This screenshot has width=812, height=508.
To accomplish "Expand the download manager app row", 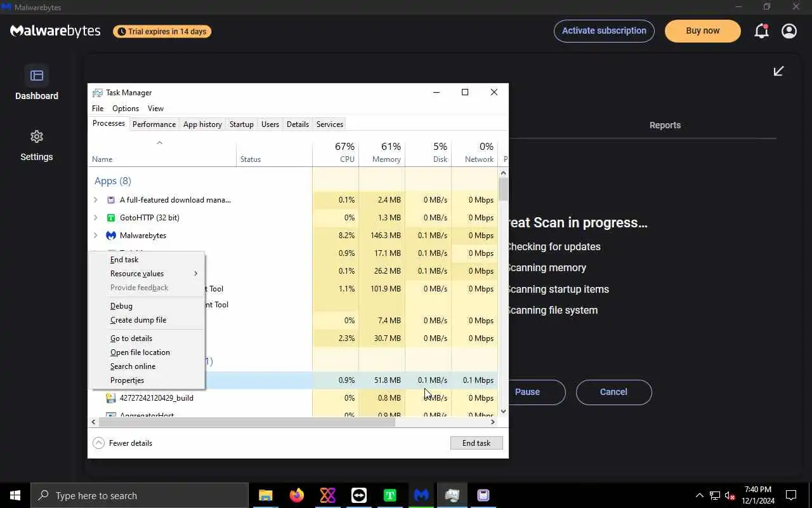I will [x=96, y=200].
